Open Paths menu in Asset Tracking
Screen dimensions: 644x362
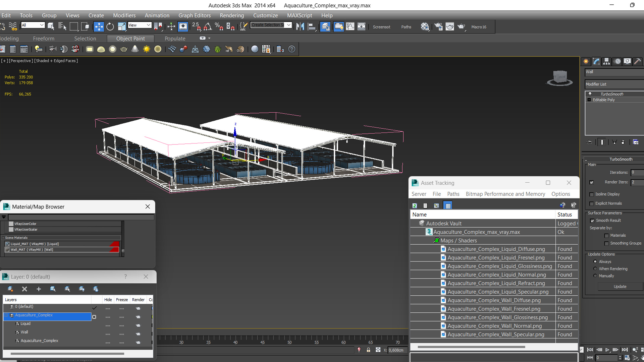coord(453,194)
